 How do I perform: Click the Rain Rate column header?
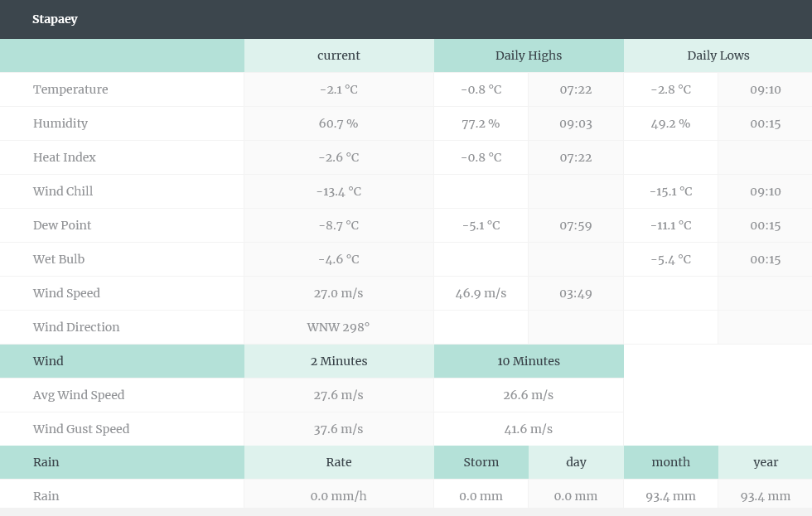(x=339, y=462)
